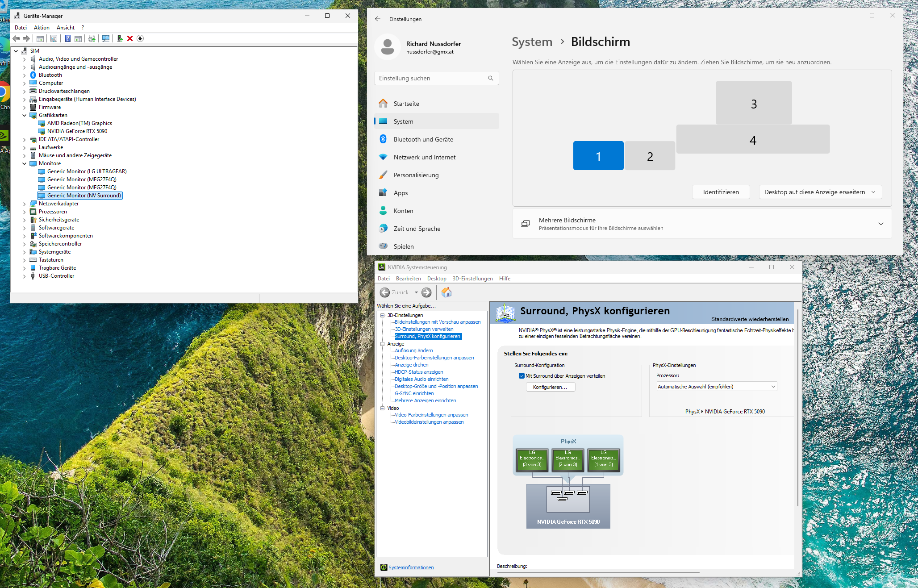This screenshot has width=918, height=588.
Task: Open the 3D-Einstellungen menu in NVIDIA Systemsteuerung
Action: click(472, 278)
